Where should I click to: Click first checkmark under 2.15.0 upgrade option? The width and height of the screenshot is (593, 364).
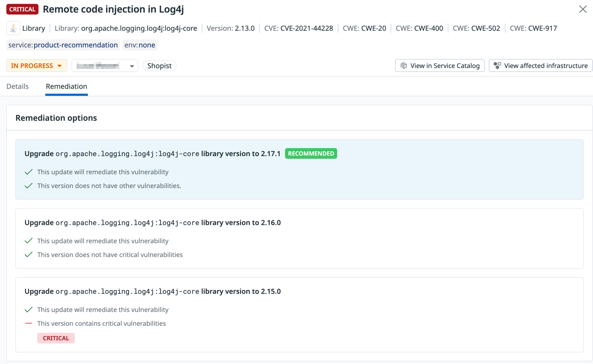[29, 310]
